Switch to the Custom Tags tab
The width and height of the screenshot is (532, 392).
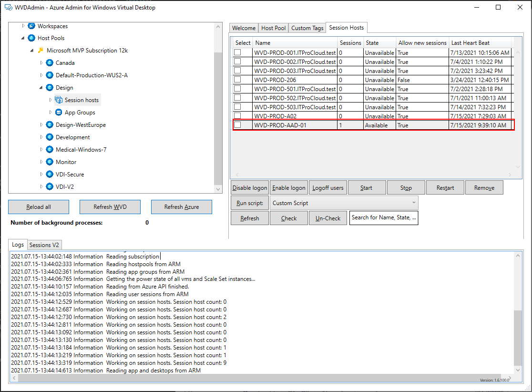[x=307, y=28]
